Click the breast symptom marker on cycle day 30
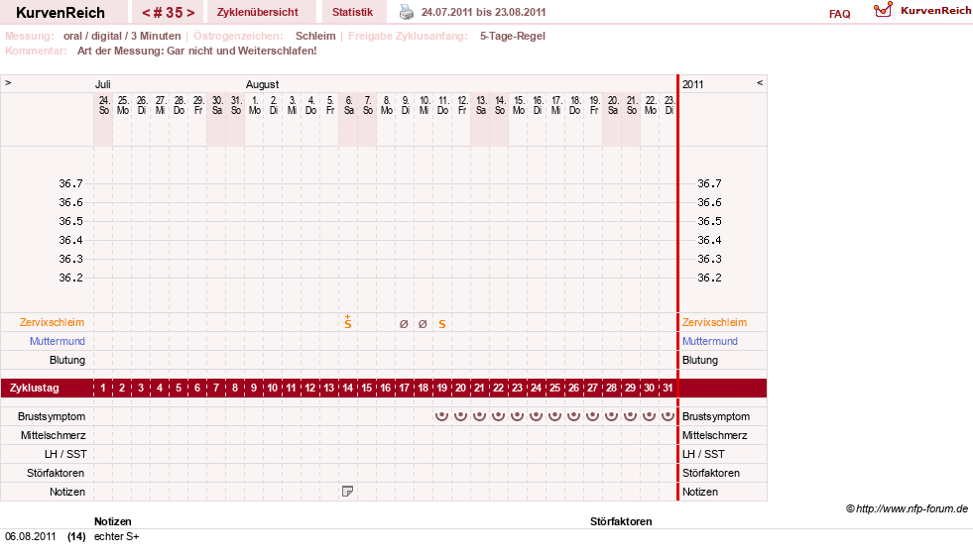Image resolution: width=973 pixels, height=560 pixels. point(649,415)
